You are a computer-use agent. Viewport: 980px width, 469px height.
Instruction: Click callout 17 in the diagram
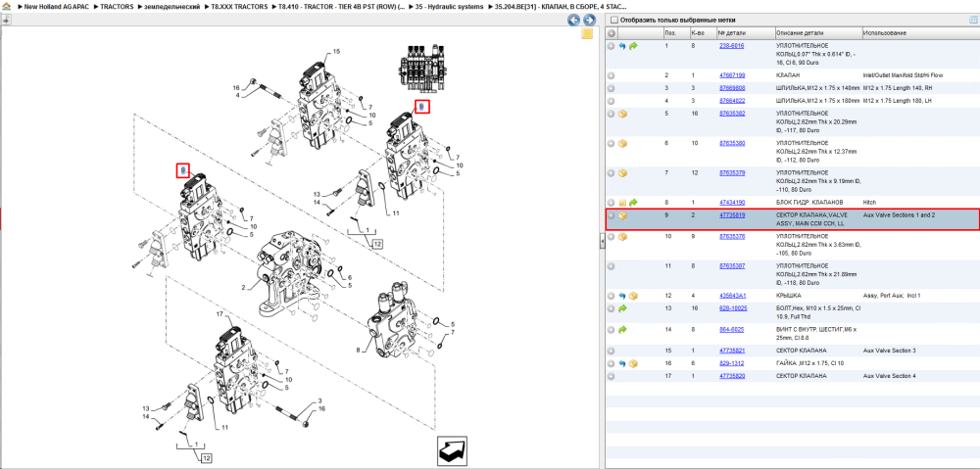[x=220, y=313]
